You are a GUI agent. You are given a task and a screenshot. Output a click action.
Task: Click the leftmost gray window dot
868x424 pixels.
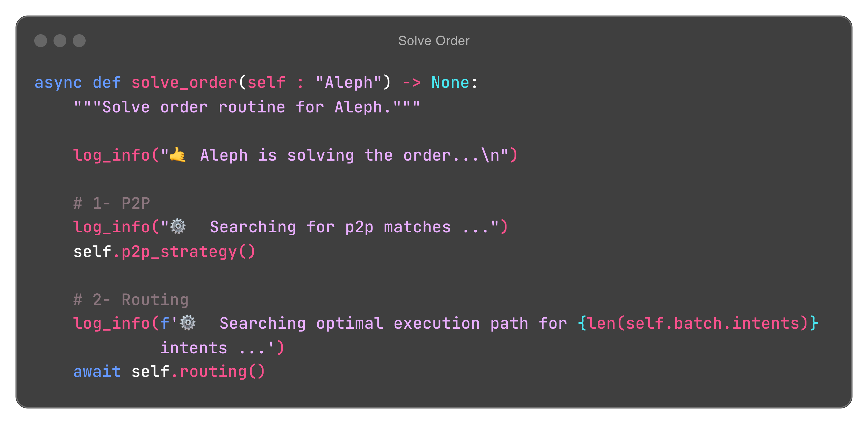(40, 41)
